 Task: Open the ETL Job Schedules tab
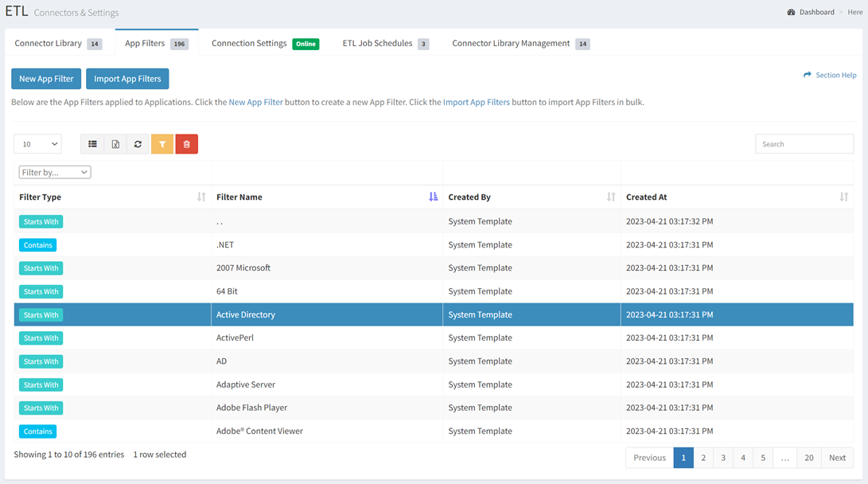376,44
